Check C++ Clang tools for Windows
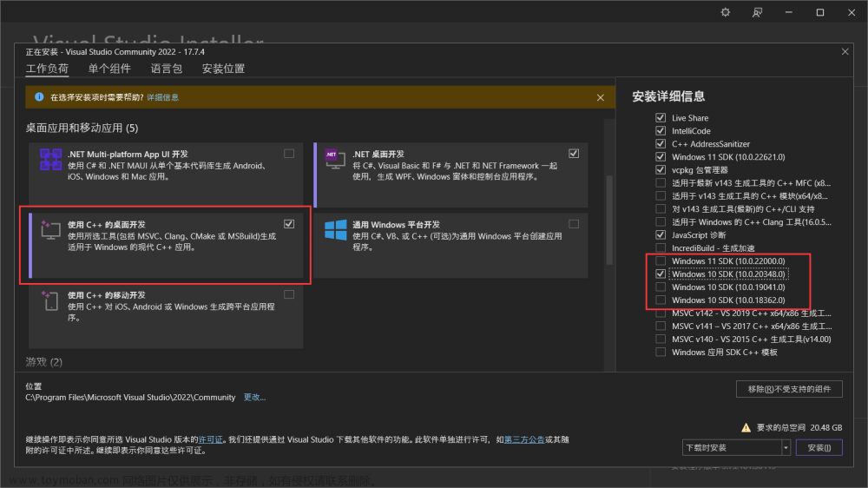The width and height of the screenshot is (868, 488). [x=661, y=221]
